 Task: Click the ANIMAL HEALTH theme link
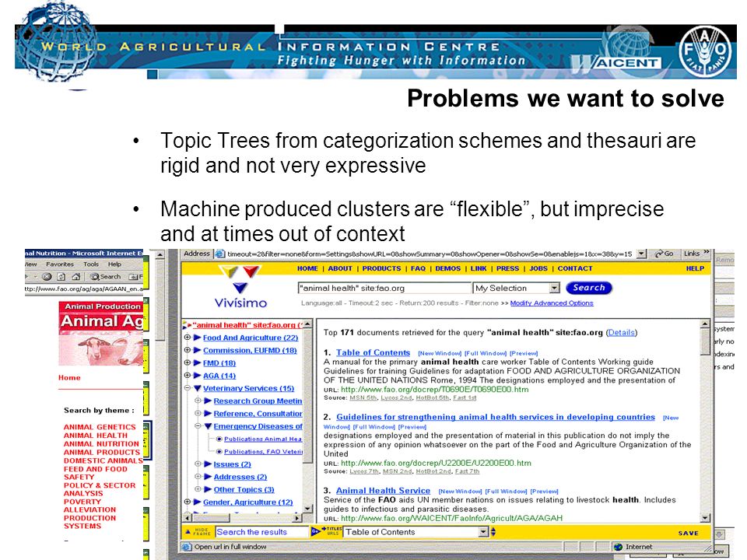(96, 436)
